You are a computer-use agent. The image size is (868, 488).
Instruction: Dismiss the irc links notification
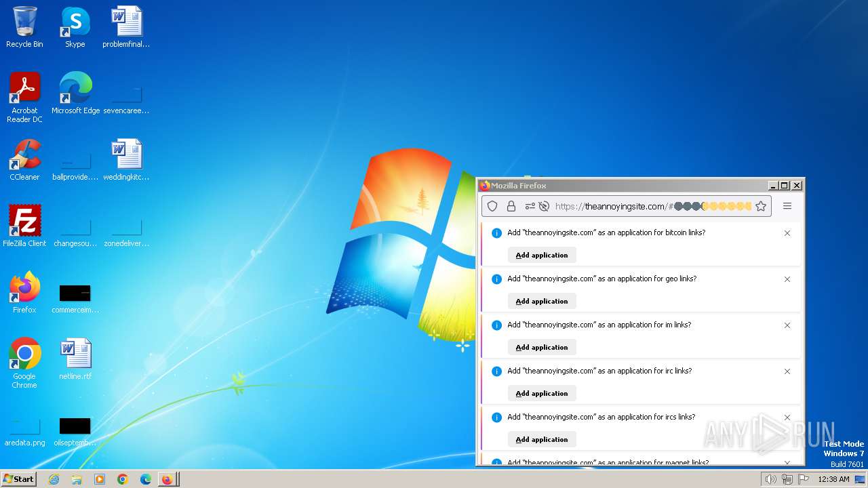(787, 371)
